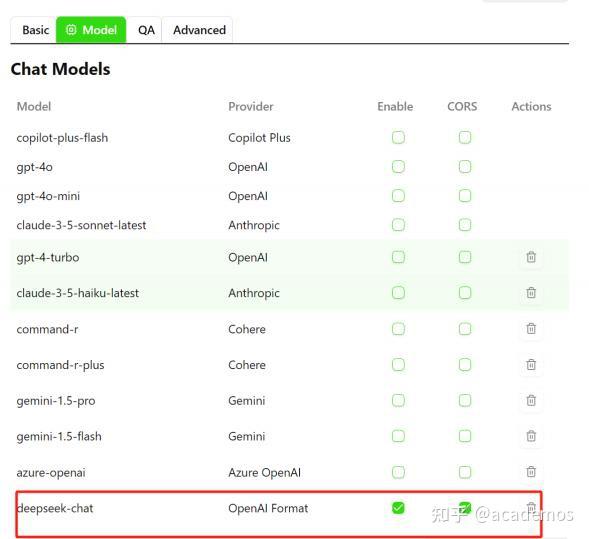Toggle CORS for gpt-4o-mini
The height and width of the screenshot is (539, 589).
tap(465, 196)
